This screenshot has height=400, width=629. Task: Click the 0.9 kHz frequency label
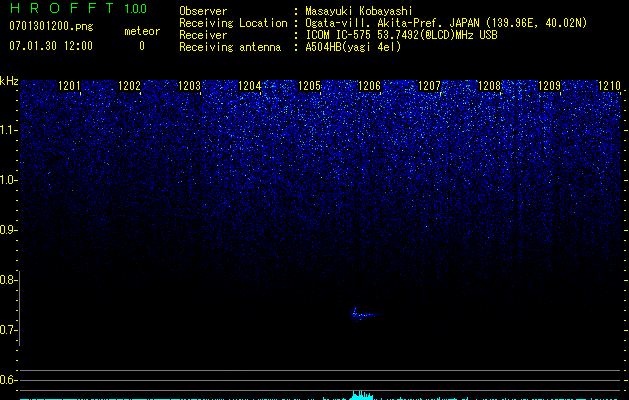(x=8, y=230)
